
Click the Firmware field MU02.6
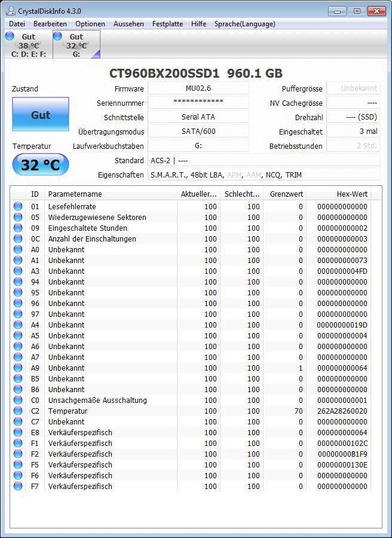(x=198, y=88)
